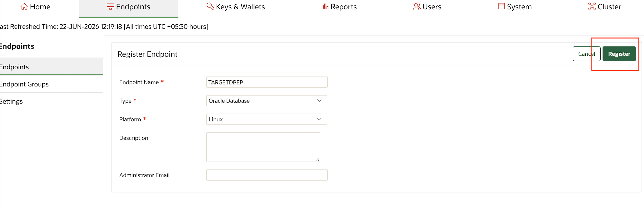Click the chevron arrow in Type field
644x207 pixels.
click(x=319, y=101)
